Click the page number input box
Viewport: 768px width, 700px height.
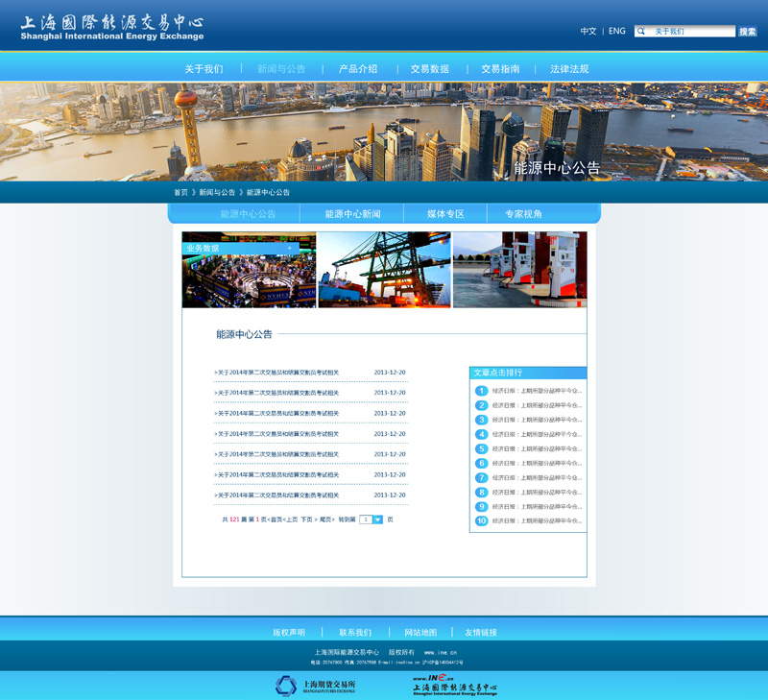[x=366, y=519]
